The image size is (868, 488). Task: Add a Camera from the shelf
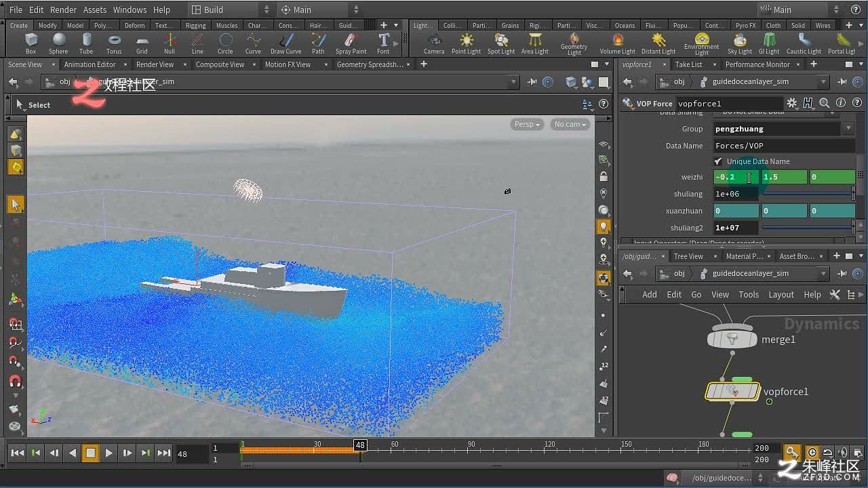[434, 43]
